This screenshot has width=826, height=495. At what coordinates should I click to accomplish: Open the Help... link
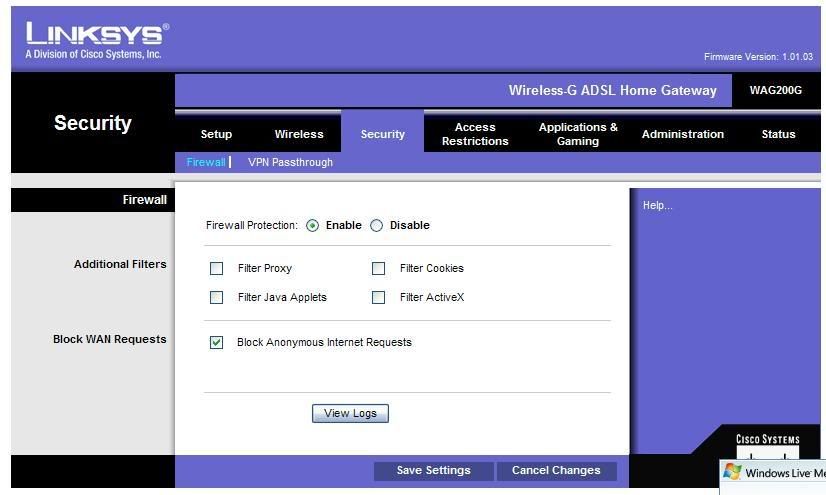click(657, 205)
